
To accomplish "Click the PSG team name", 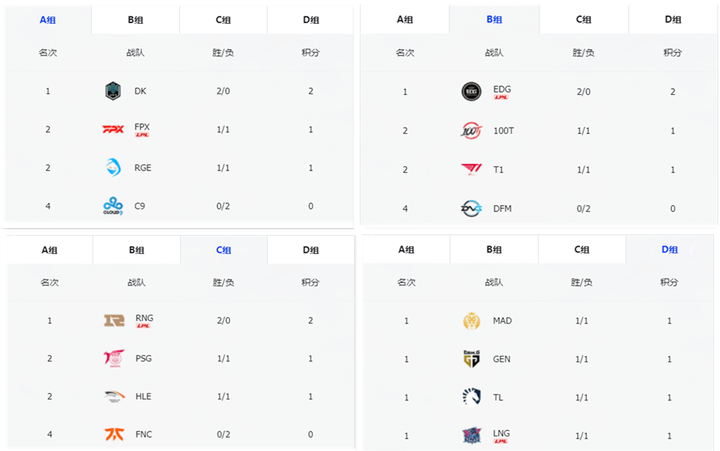I will [143, 358].
